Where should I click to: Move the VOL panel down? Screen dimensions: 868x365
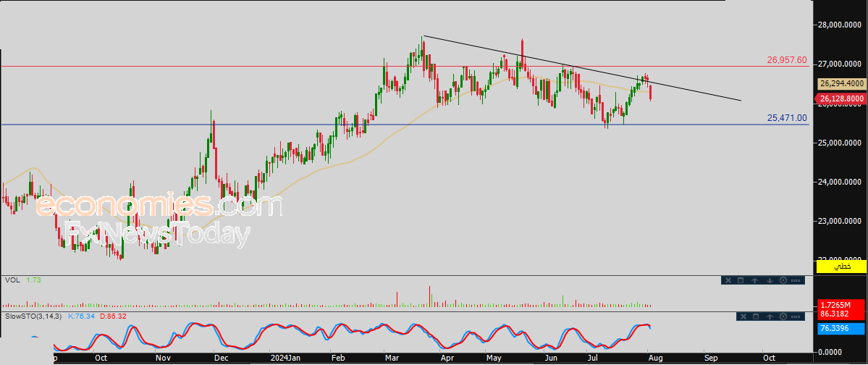(x=770, y=280)
